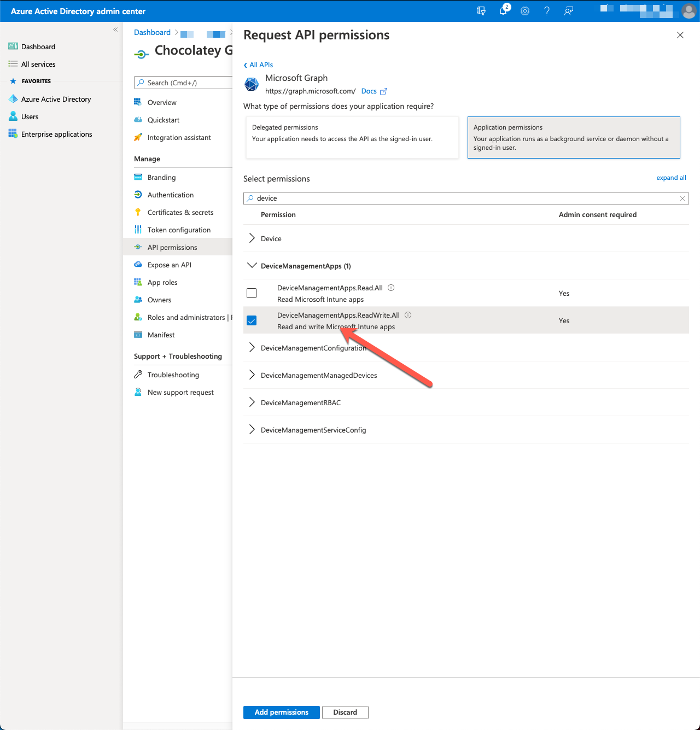The height and width of the screenshot is (730, 700).
Task: Click the Admin consent required column header
Action: click(x=598, y=214)
